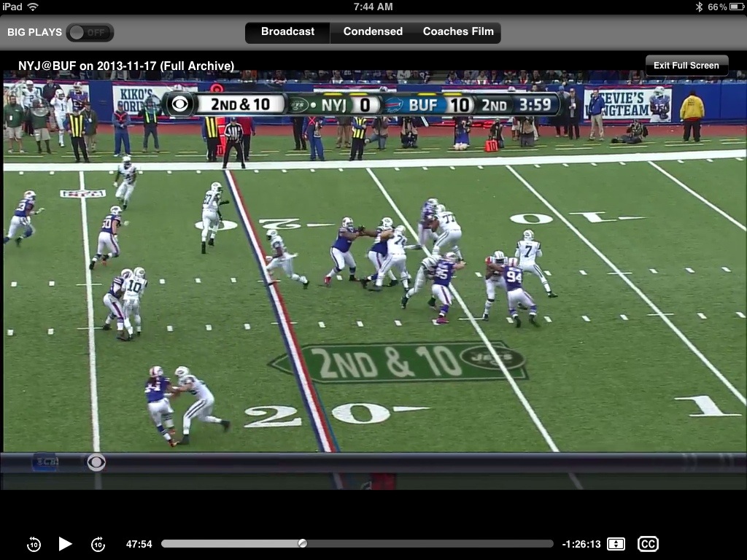This screenshot has height=560, width=747.
Task: Tap the iPad label in status bar
Action: [12, 7]
